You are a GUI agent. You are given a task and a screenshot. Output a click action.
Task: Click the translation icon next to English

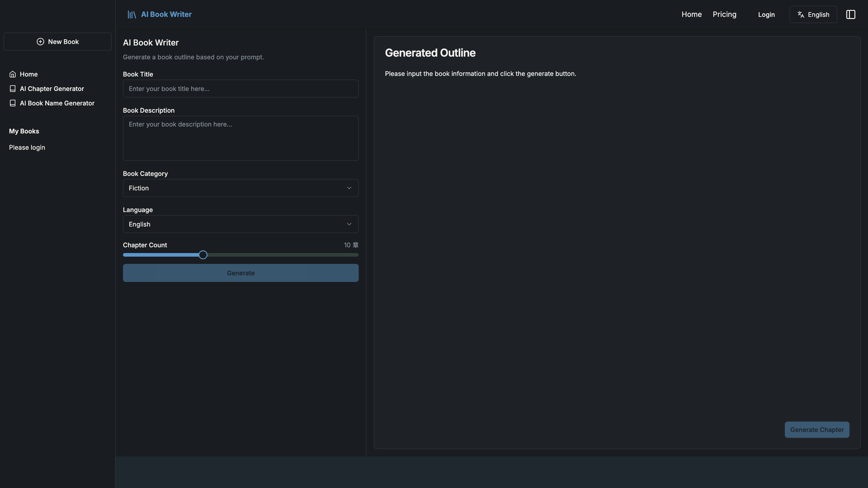800,14
